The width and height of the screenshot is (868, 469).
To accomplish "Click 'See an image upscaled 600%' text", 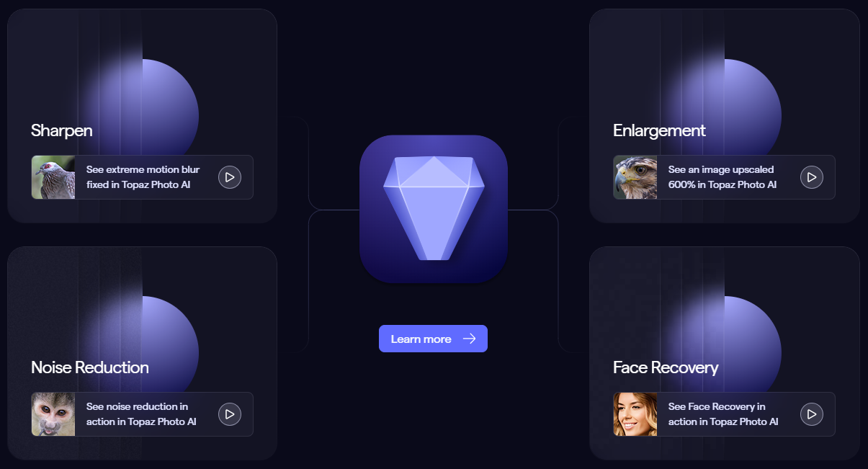I will [722, 177].
